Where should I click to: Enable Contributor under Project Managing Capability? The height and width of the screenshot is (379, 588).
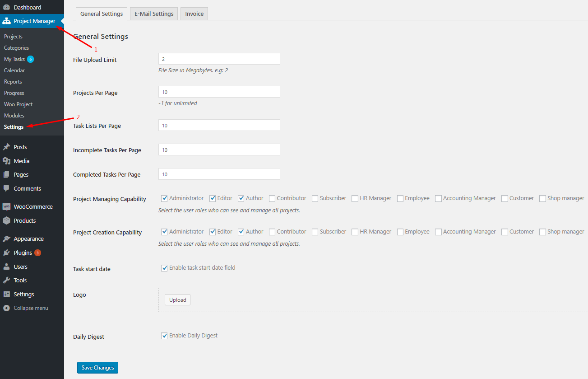coord(272,198)
